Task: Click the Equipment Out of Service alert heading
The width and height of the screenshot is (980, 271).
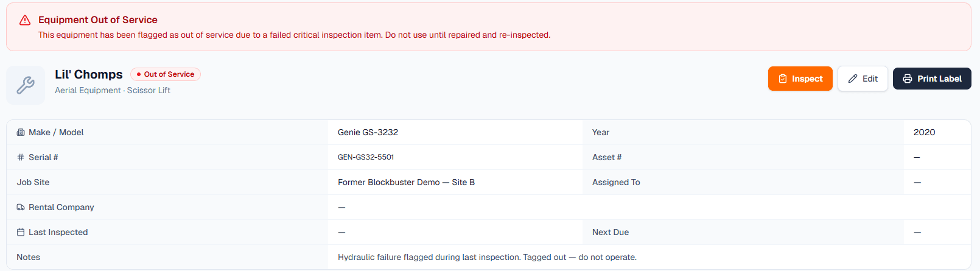Action: (98, 20)
